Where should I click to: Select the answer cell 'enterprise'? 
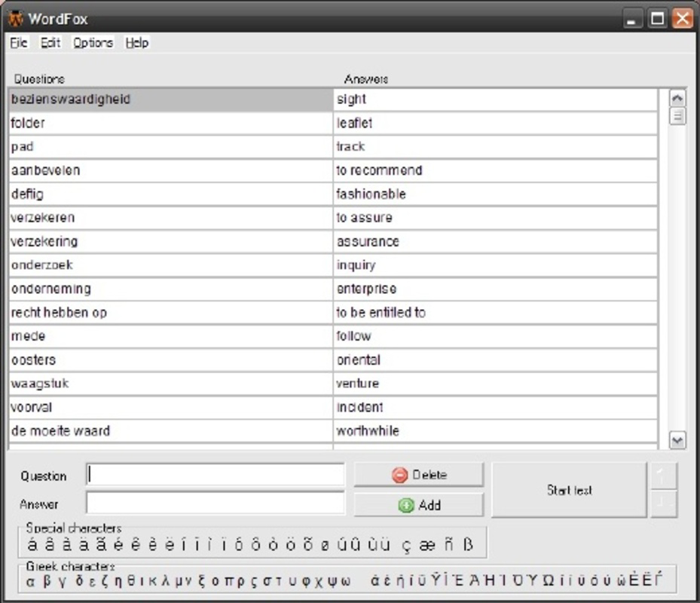[x=496, y=289]
